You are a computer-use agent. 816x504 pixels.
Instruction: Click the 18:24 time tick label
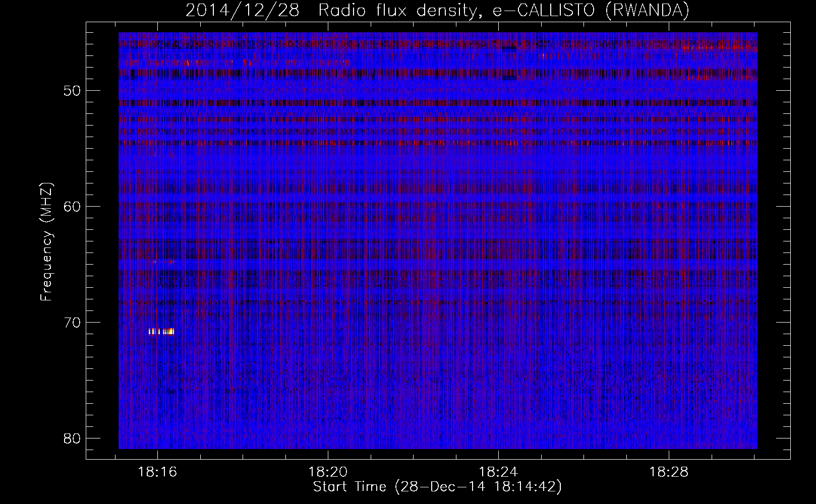(x=498, y=472)
